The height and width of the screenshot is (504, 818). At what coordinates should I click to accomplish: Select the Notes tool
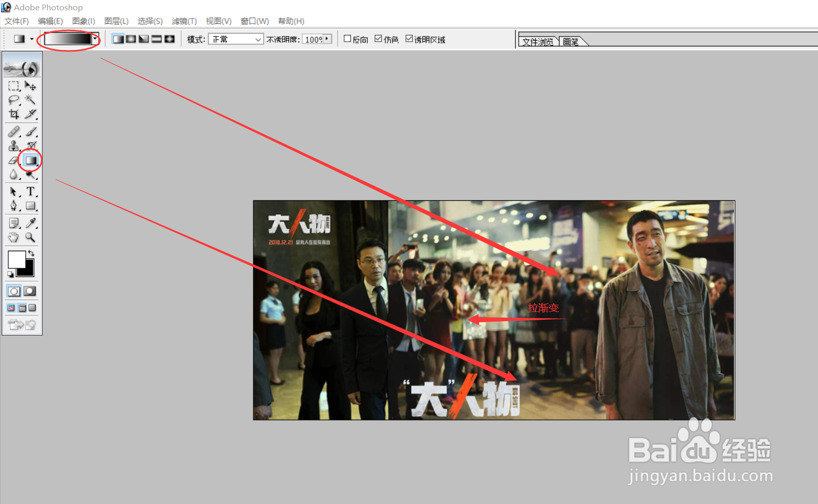(14, 223)
